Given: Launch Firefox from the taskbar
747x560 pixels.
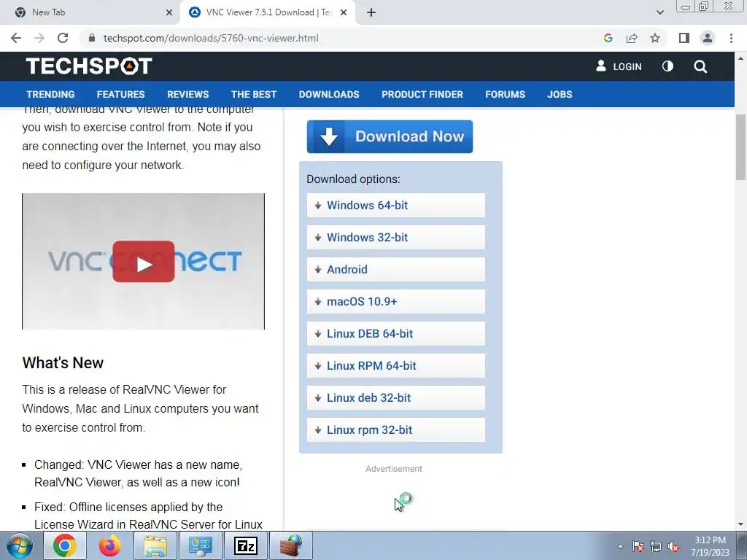Looking at the screenshot, I should tap(109, 545).
